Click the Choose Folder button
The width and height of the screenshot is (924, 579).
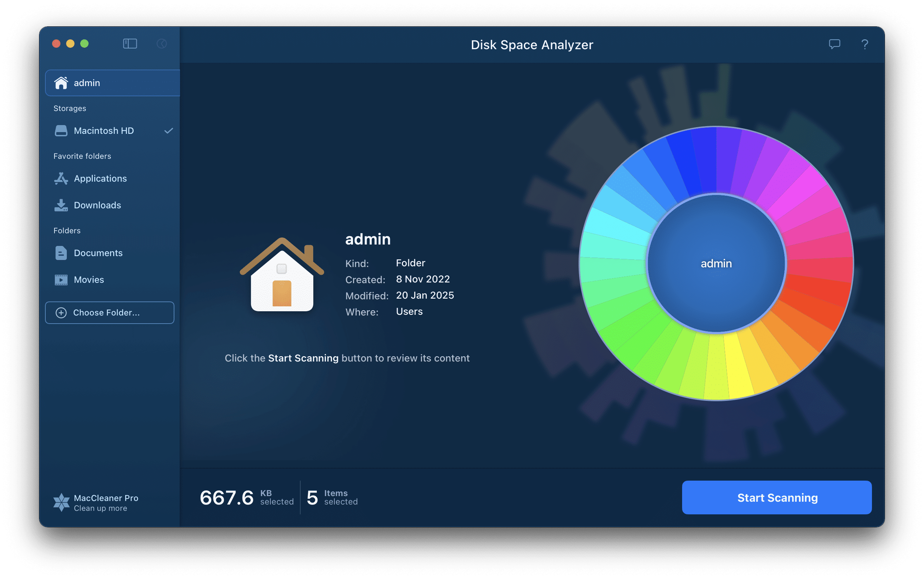[x=109, y=312]
